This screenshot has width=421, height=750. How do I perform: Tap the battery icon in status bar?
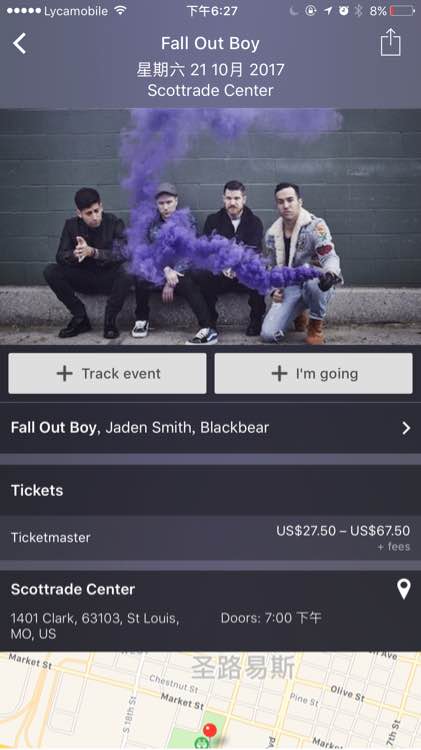click(402, 11)
